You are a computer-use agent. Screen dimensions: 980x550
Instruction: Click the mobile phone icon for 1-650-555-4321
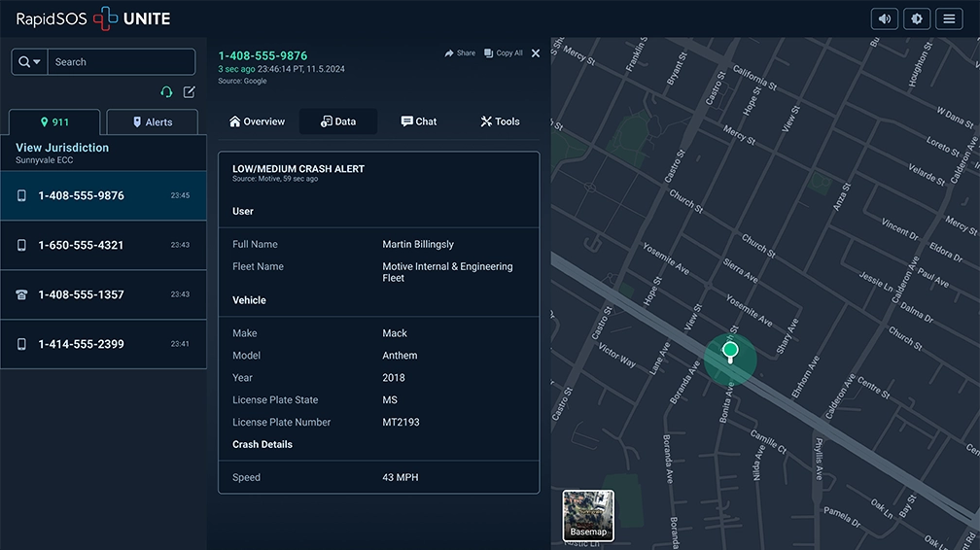click(21, 245)
